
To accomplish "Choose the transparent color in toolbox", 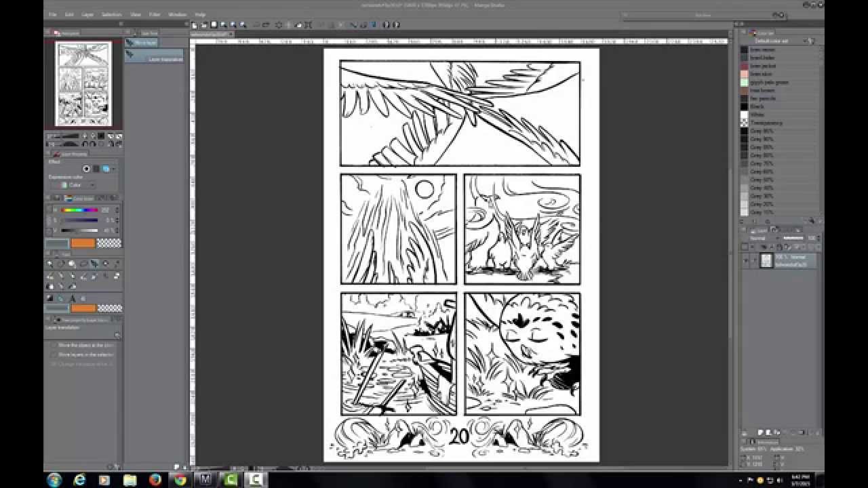I will 109,308.
